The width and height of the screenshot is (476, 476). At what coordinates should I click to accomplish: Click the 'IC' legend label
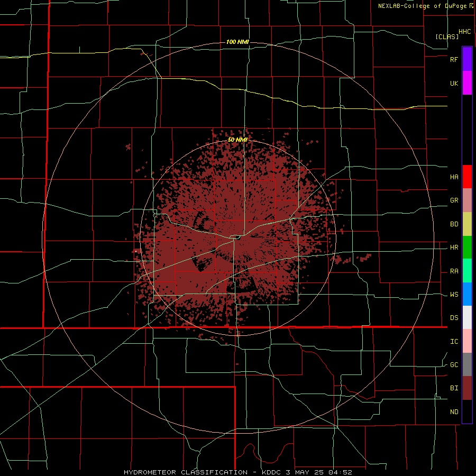coord(454,342)
